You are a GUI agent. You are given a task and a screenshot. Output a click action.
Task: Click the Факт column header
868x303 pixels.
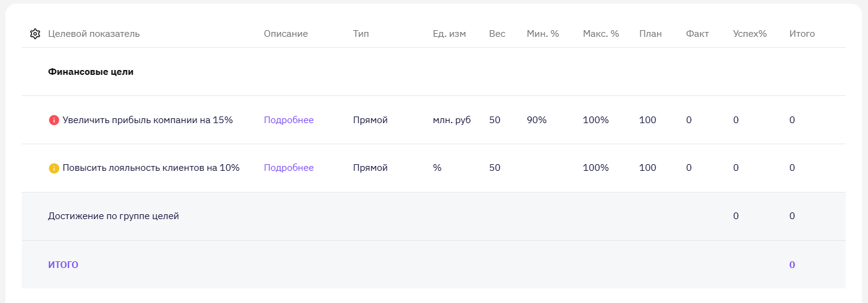pyautogui.click(x=698, y=34)
